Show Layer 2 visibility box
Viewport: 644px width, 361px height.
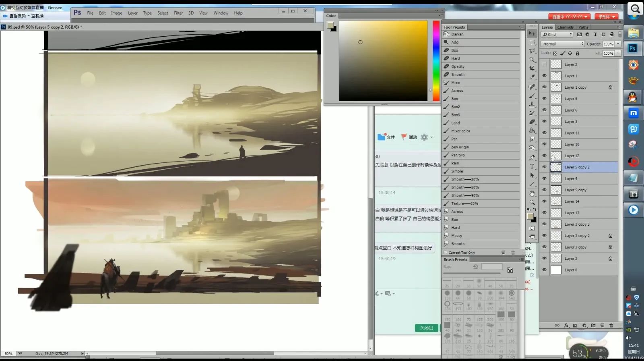[544, 64]
